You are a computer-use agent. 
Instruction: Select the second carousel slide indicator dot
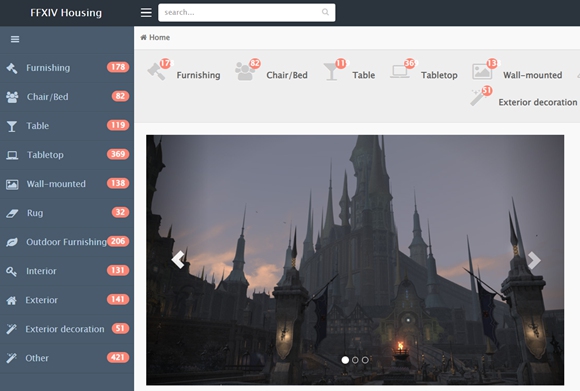click(x=355, y=360)
